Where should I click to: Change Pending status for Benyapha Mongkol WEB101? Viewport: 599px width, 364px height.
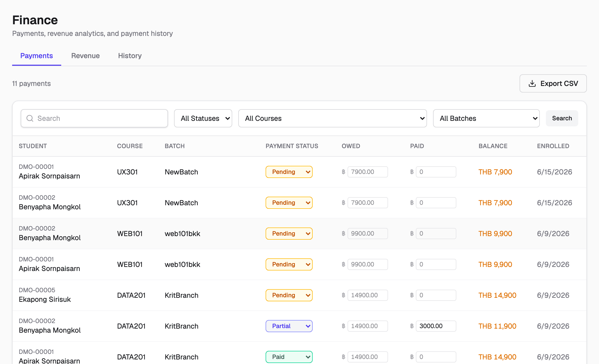[x=289, y=234]
